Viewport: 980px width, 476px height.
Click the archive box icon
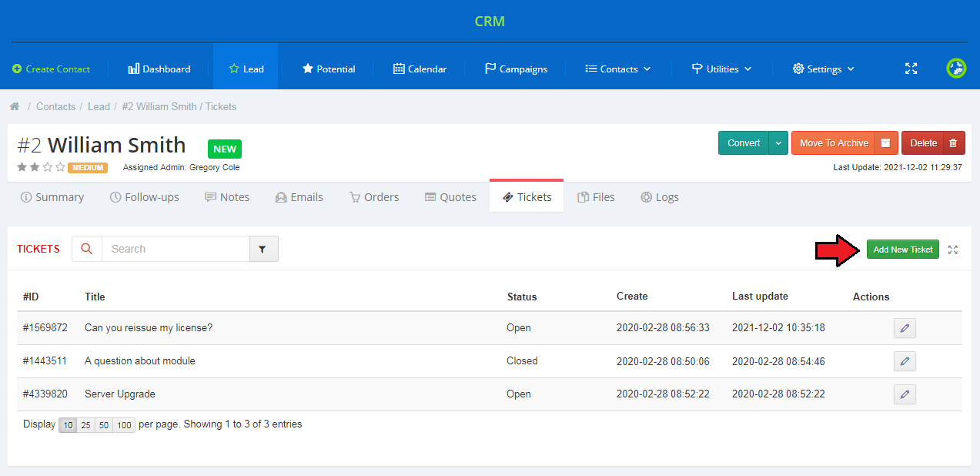tap(887, 142)
